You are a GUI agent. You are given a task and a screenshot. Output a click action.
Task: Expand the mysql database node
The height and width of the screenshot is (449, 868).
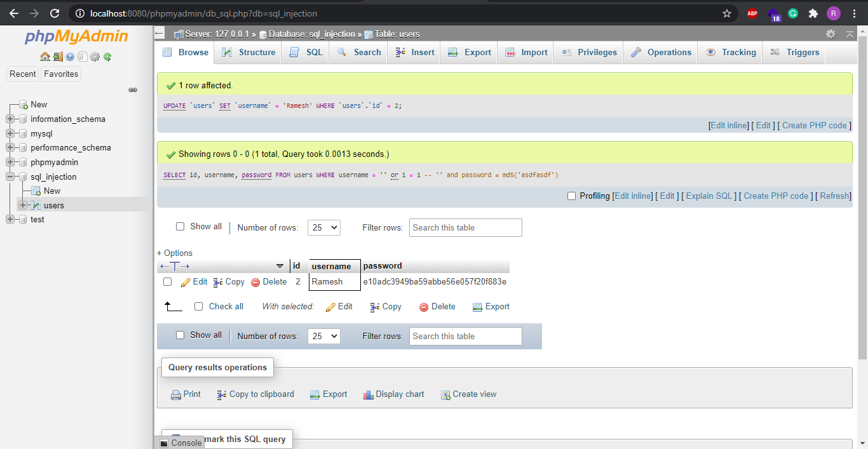[x=10, y=133]
